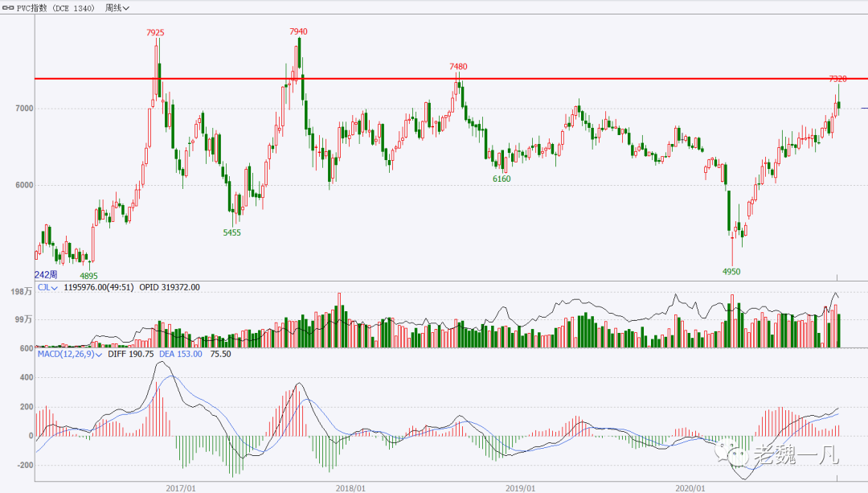Click the OPID 319372.00 value
This screenshot has height=493, width=868.
click(170, 287)
